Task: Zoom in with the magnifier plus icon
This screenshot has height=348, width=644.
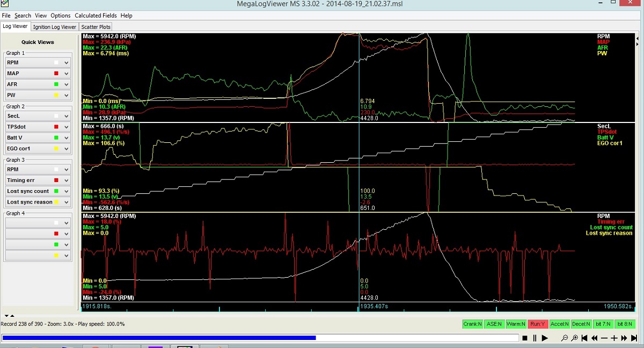Action: click(x=574, y=338)
